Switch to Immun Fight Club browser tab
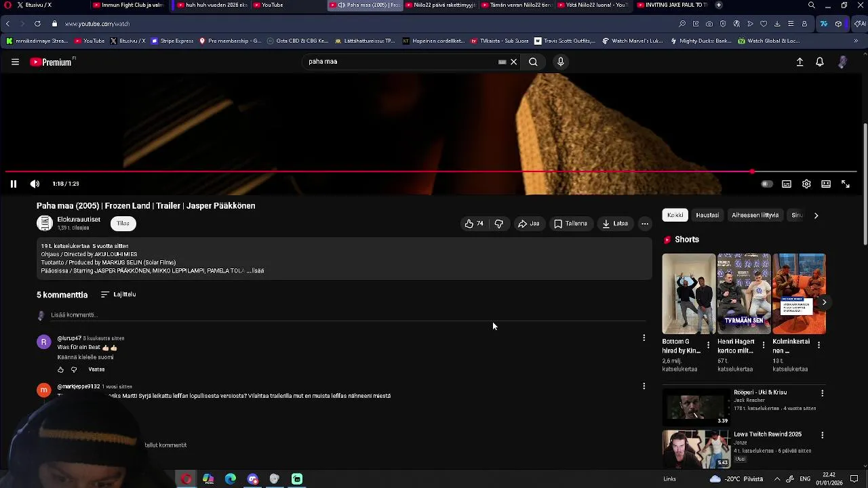Image resolution: width=868 pixels, height=488 pixels. click(x=128, y=5)
